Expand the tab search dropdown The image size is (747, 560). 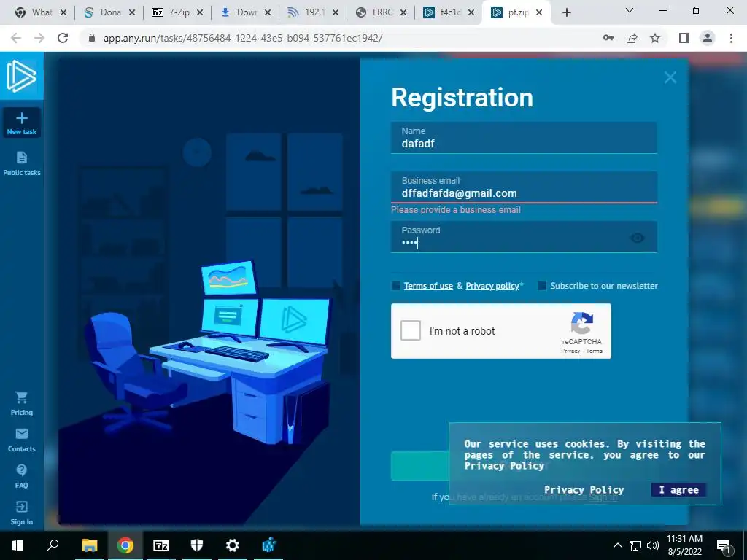630,10
